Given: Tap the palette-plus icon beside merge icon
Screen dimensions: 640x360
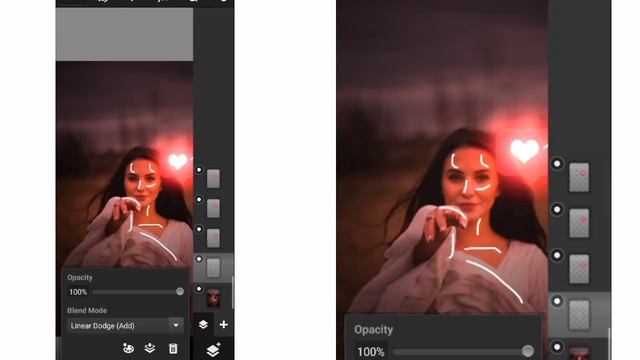Looking at the screenshot, I should 128,348.
